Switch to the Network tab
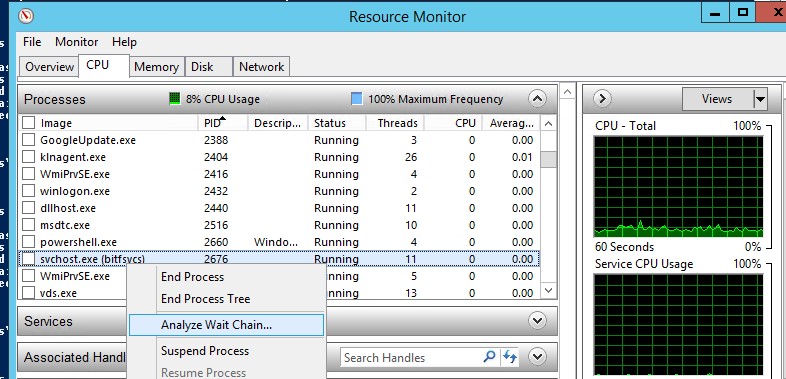Image resolution: width=786 pixels, height=379 pixels. point(261,67)
